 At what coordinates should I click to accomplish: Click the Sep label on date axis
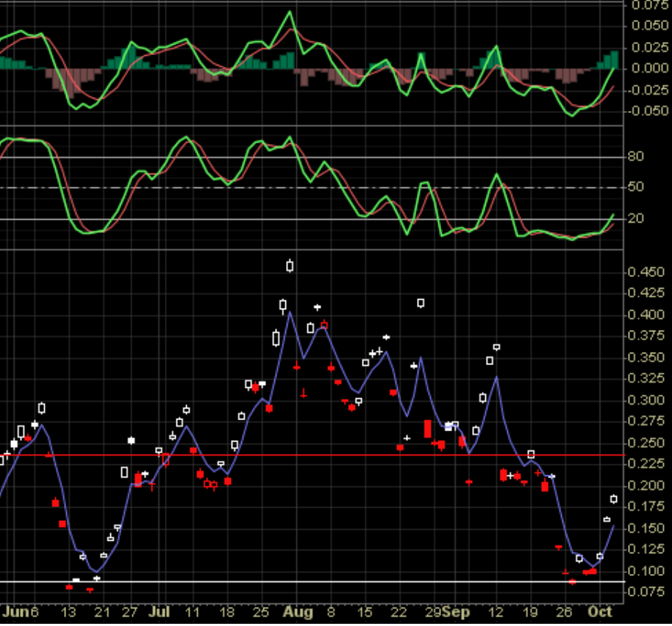pyautogui.click(x=457, y=611)
